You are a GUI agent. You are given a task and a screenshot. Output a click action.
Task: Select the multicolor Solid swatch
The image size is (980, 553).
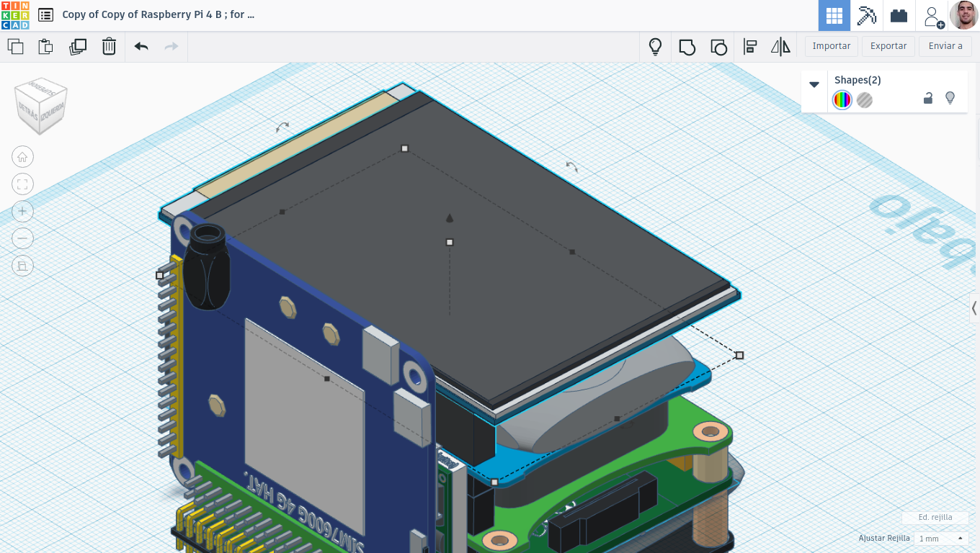coord(842,100)
